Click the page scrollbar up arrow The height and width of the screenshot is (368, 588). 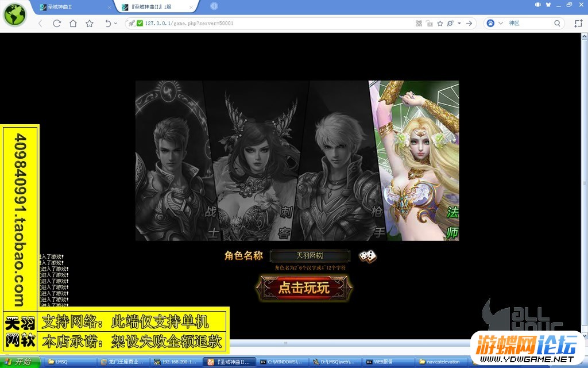point(584,36)
